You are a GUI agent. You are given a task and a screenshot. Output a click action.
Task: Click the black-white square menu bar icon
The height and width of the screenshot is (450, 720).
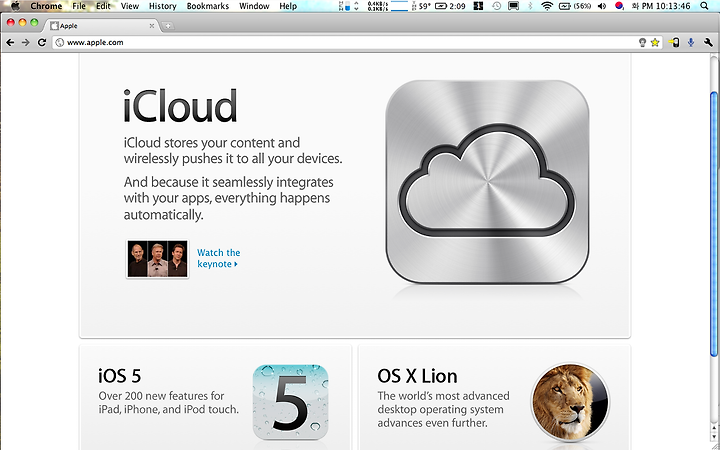(x=478, y=6)
